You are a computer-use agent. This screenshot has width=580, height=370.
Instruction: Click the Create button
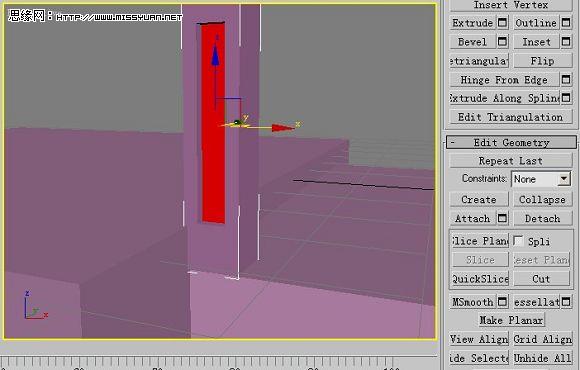479,199
